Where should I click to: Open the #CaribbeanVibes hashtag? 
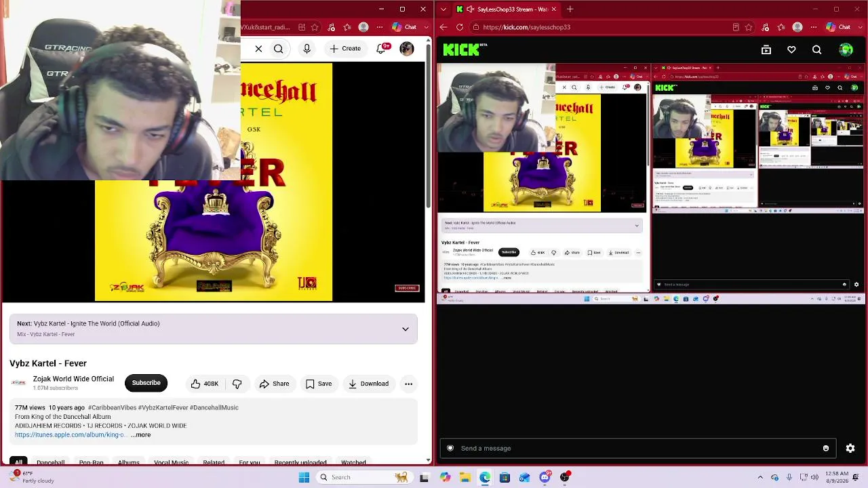(112, 407)
